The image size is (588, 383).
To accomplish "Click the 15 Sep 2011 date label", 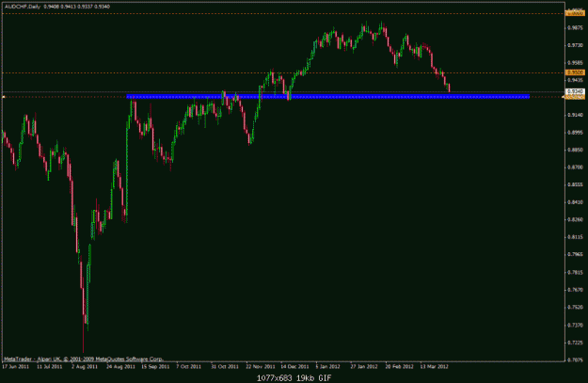I will tap(155, 366).
